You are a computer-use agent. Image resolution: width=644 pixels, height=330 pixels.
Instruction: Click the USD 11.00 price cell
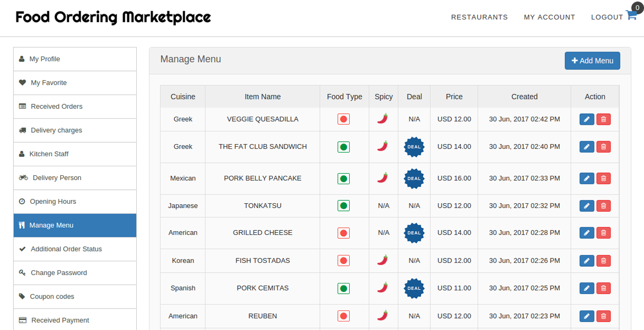tap(454, 288)
